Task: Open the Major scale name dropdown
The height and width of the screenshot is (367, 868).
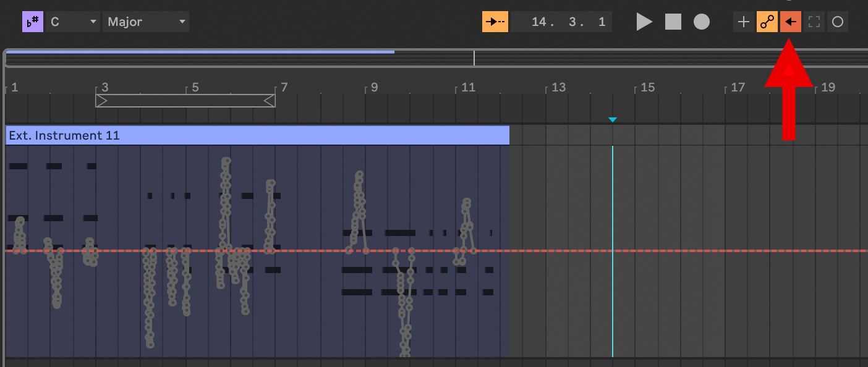Action: [146, 22]
